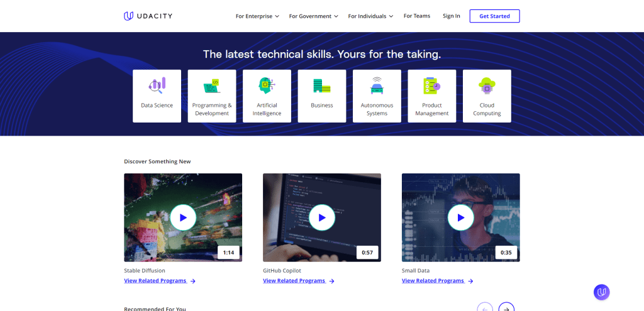This screenshot has width=644, height=311.
Task: Click the Udacity logo
Action: coord(148,16)
